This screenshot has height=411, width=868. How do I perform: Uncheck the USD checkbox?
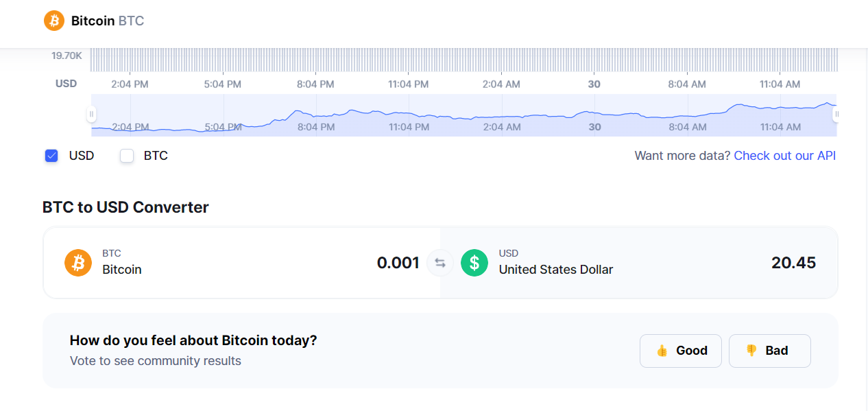pos(51,156)
